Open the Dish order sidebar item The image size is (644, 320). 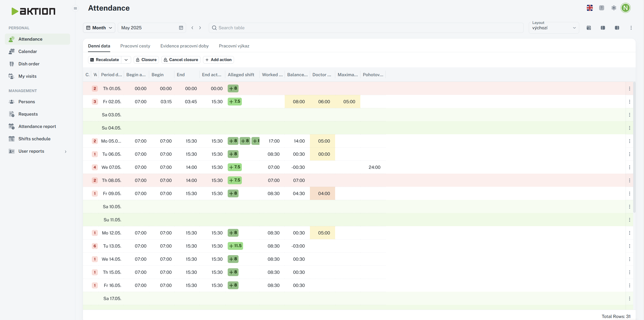tap(29, 64)
